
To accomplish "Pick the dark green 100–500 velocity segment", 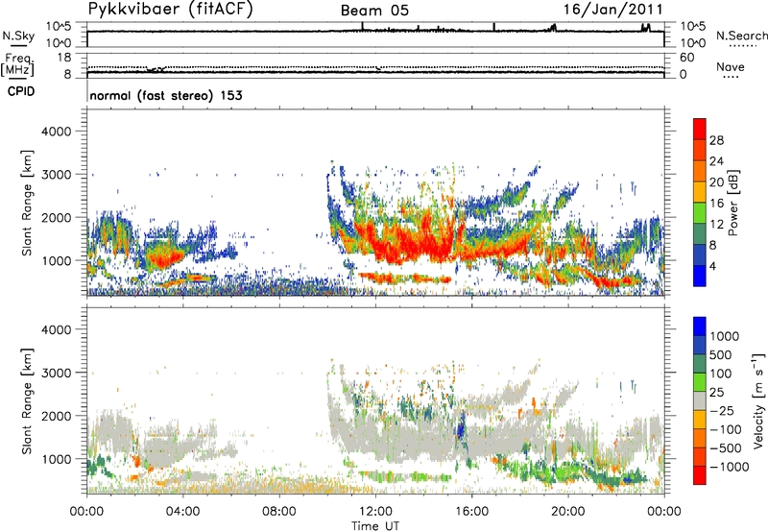I will pyautogui.click(x=700, y=364).
